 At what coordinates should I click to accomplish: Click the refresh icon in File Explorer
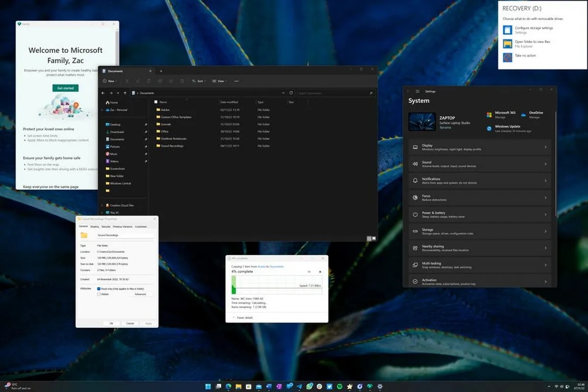pos(291,93)
